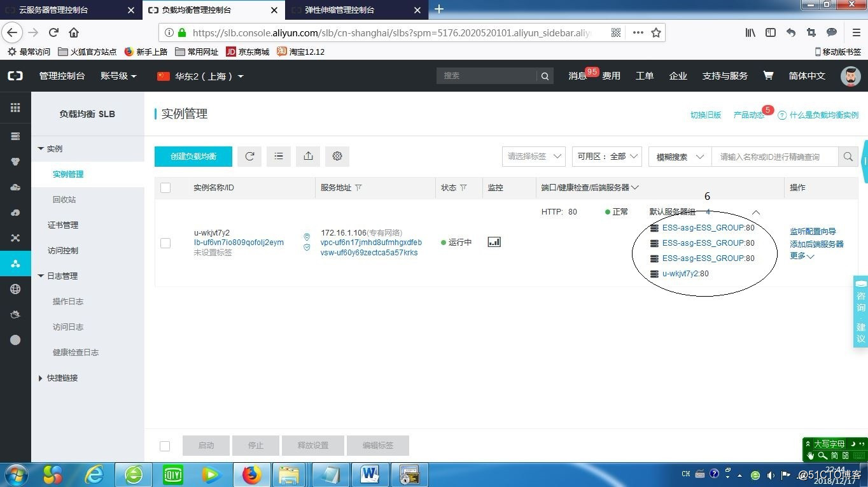Screen dimensions: 868x487
Task: Open the 账号级 dropdown
Action: pos(118,76)
